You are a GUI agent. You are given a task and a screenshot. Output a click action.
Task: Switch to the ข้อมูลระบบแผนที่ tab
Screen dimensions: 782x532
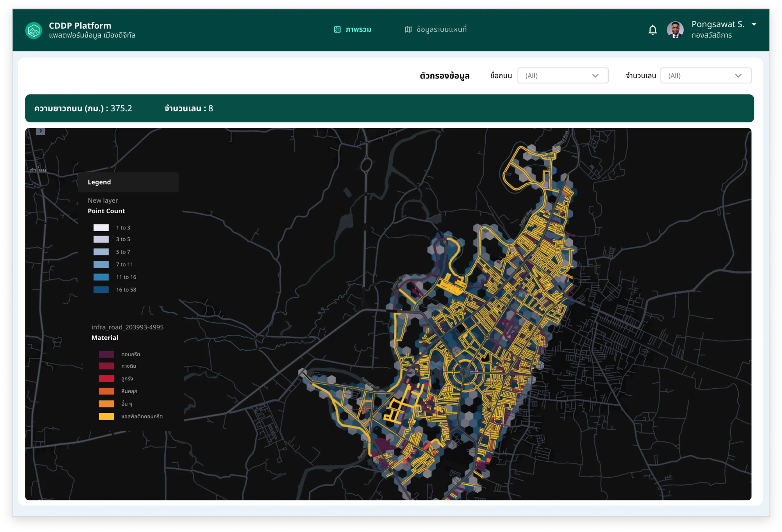(x=441, y=30)
